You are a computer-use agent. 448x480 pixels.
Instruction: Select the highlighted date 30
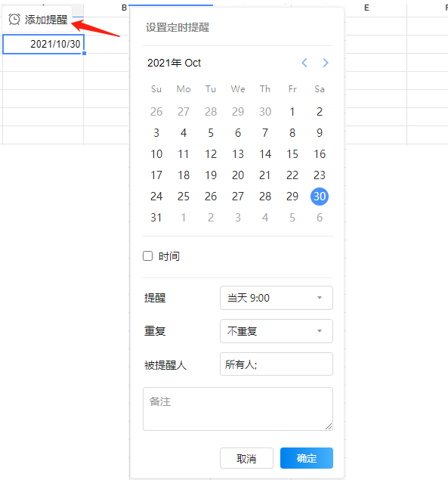click(320, 197)
